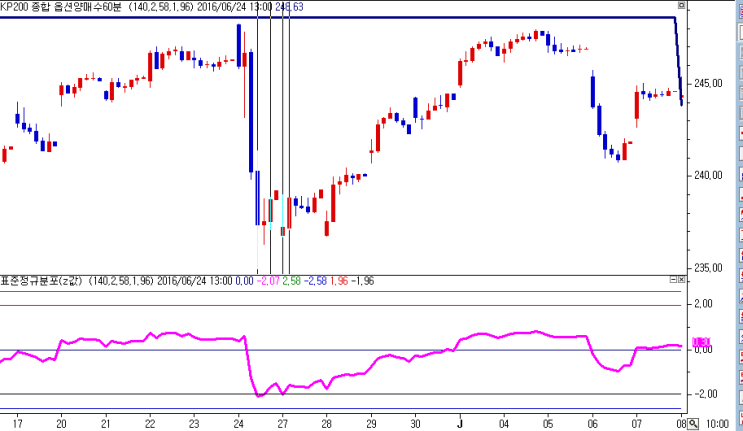Click date label '24' on time axis
The image size is (743, 431).
(238, 423)
